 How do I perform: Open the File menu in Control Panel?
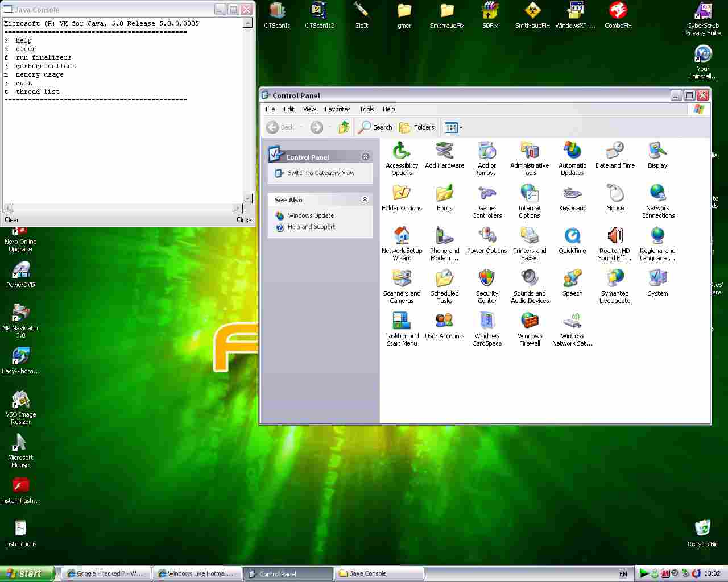pyautogui.click(x=270, y=109)
